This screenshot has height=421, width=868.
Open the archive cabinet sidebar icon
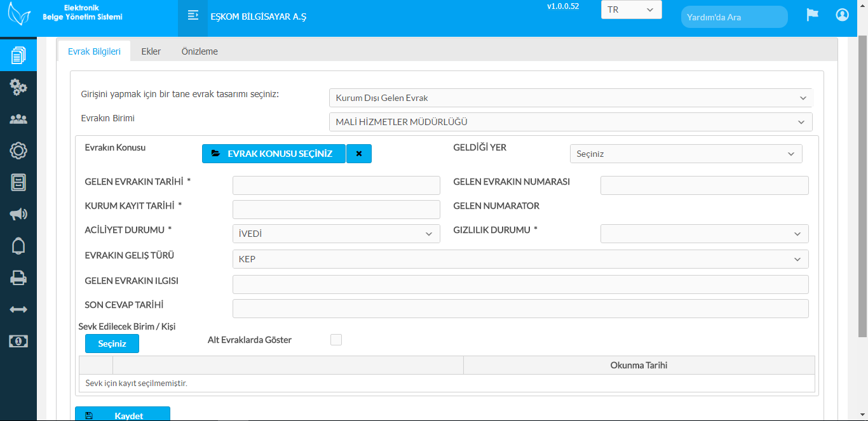click(18, 182)
